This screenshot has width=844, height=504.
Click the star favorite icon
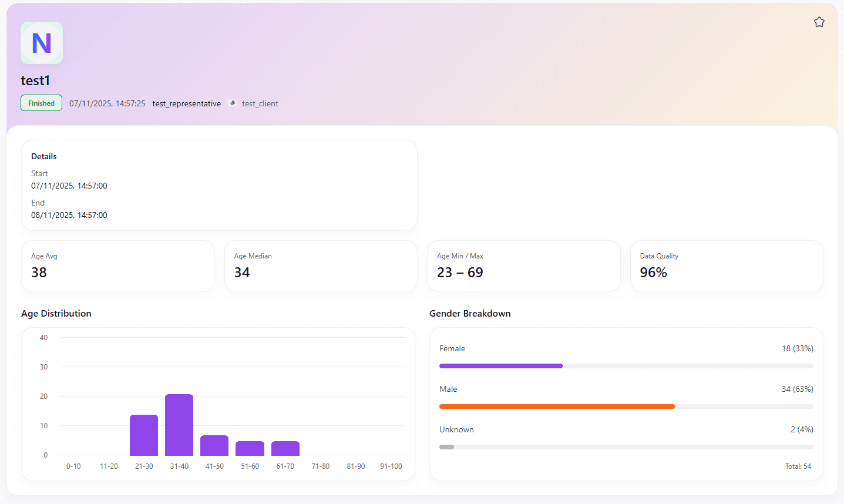[819, 22]
